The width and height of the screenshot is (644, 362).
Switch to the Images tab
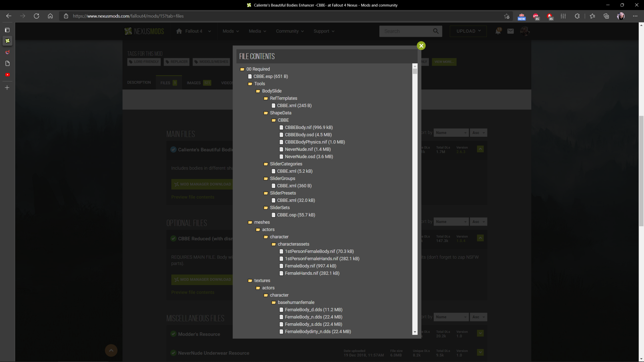click(199, 82)
